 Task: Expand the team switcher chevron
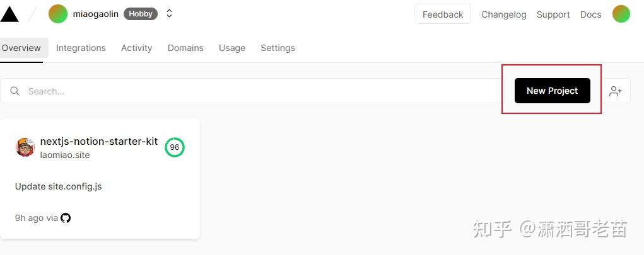pyautogui.click(x=169, y=14)
